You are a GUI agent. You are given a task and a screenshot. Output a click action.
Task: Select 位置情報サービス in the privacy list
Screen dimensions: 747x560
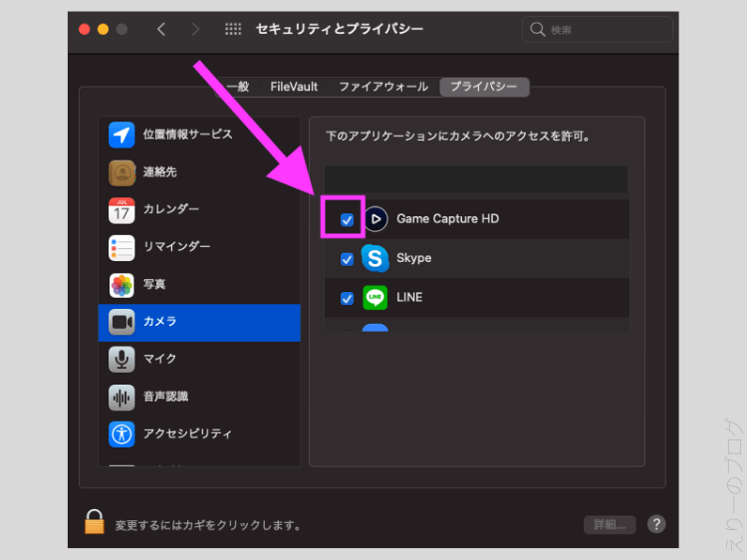(199, 135)
